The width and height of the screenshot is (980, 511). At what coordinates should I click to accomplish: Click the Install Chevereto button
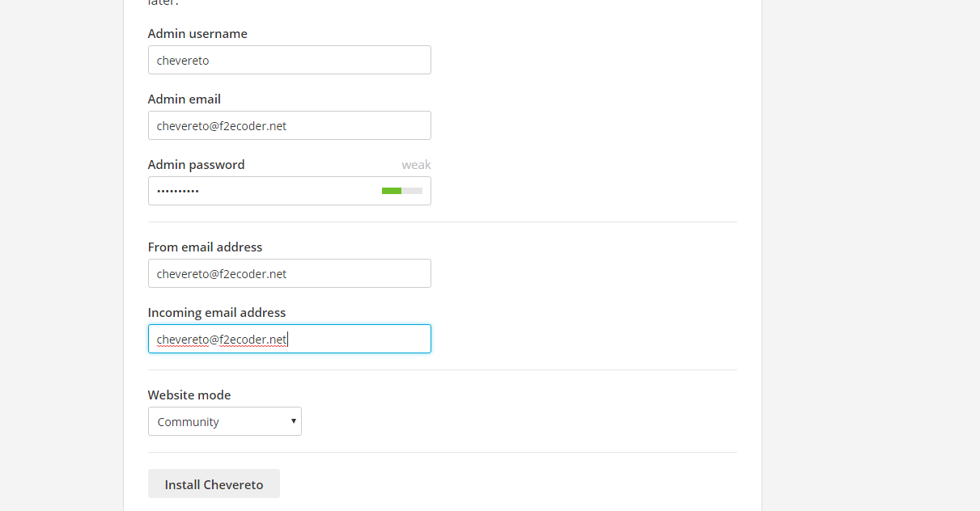coord(214,484)
